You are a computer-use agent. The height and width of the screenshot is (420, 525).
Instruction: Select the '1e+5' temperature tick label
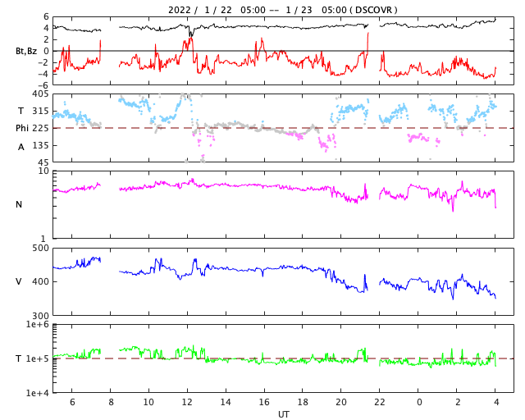(x=38, y=358)
